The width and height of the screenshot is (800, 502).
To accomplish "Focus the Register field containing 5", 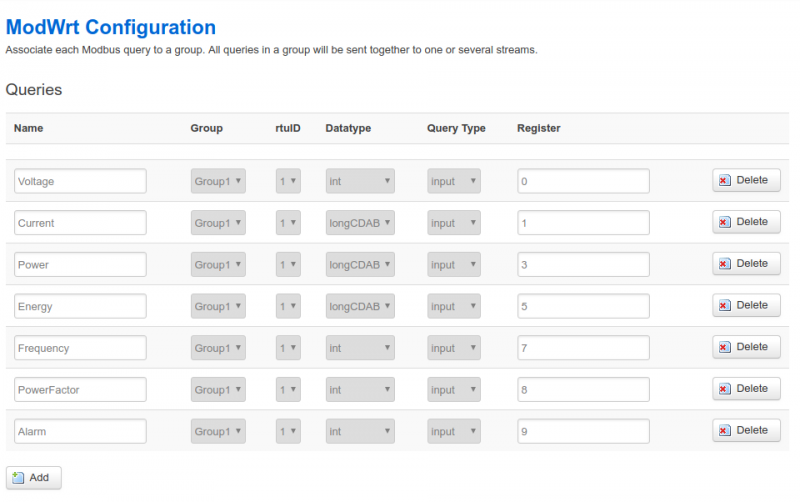I will (583, 306).
